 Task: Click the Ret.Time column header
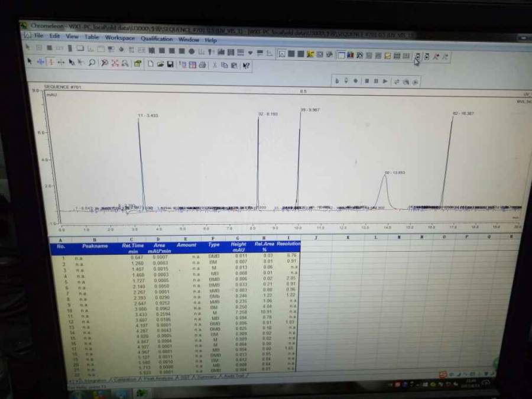coord(132,248)
